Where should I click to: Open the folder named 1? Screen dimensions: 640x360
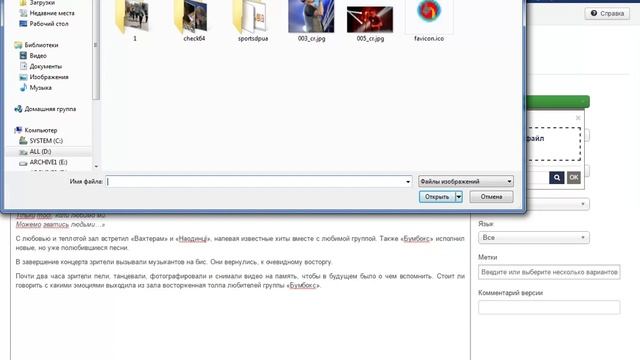pyautogui.click(x=135, y=20)
